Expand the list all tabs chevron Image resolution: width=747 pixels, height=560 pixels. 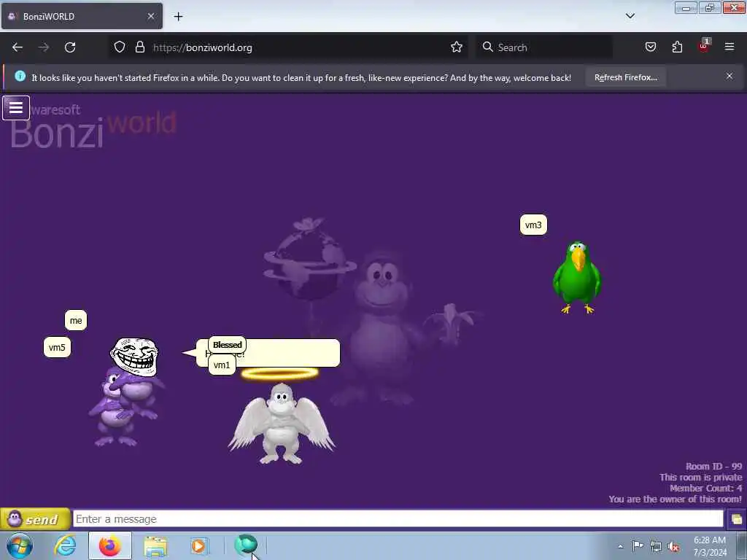click(630, 16)
